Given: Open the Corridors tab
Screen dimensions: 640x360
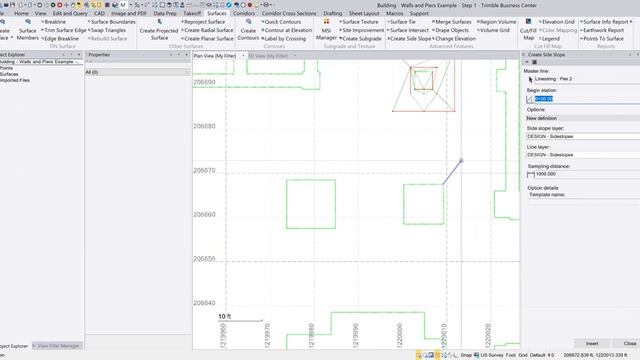Looking at the screenshot, I should click(244, 13).
